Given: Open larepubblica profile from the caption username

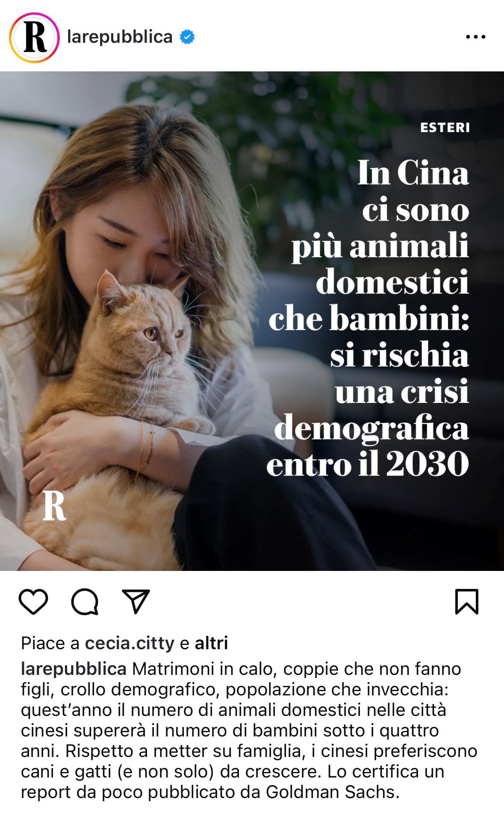Looking at the screenshot, I should click(x=74, y=669).
